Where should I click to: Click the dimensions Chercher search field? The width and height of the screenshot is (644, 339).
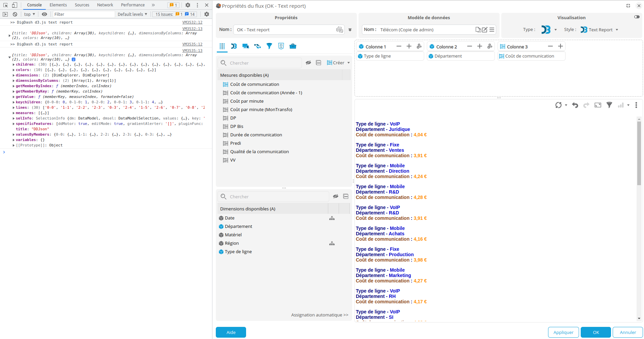273,197
